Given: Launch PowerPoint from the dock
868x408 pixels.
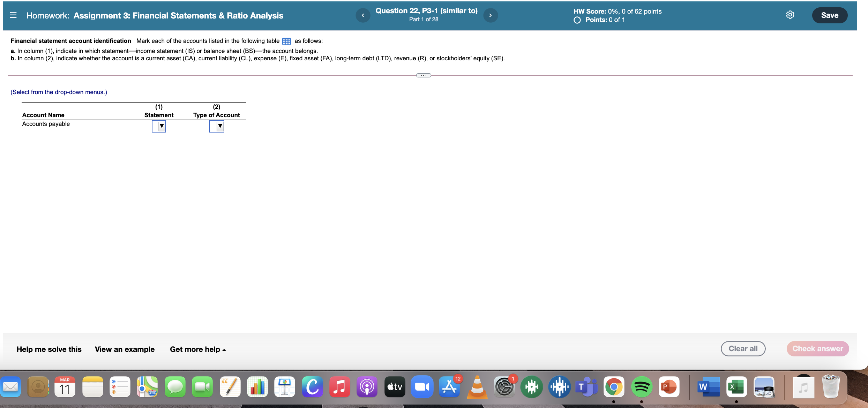Looking at the screenshot, I should pos(669,387).
